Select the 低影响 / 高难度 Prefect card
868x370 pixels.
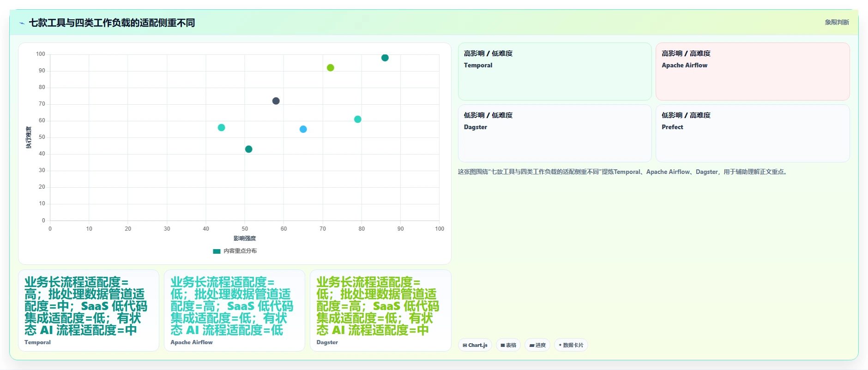[753, 133]
